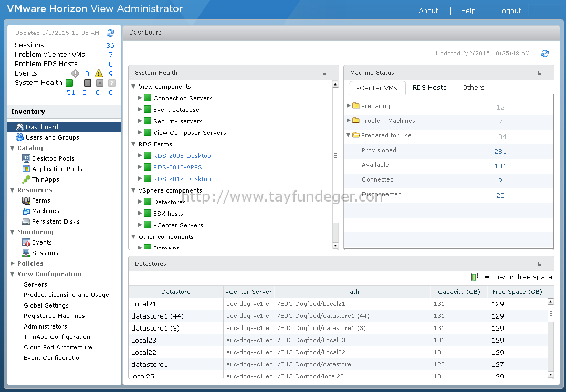
Task: Expand the Problem Machines folder row
Action: click(x=348, y=121)
